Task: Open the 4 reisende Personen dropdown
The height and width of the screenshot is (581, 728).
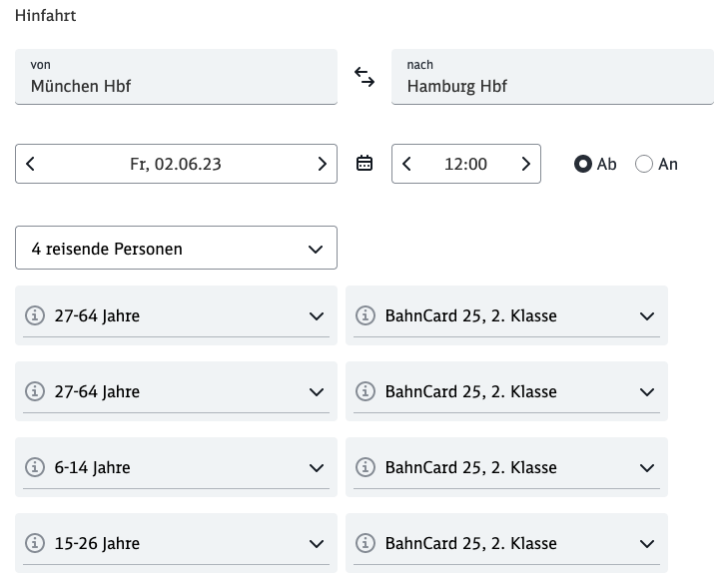Action: (x=176, y=249)
